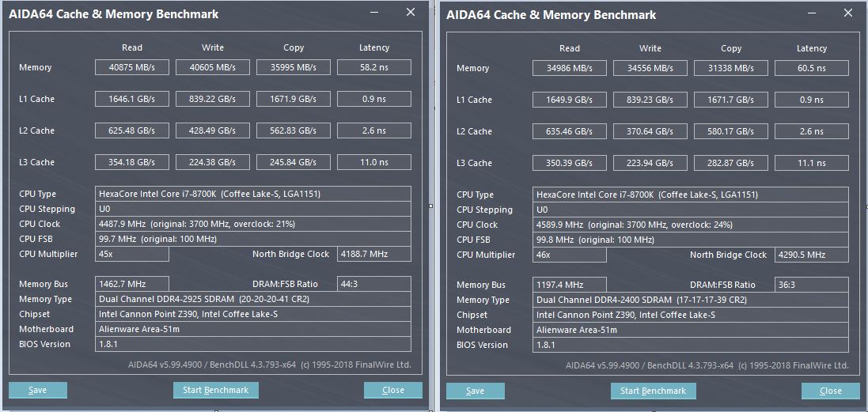The width and height of the screenshot is (868, 412).
Task: Select the L2 Cache Write 428.49 GB/s cell
Action: coord(213,130)
